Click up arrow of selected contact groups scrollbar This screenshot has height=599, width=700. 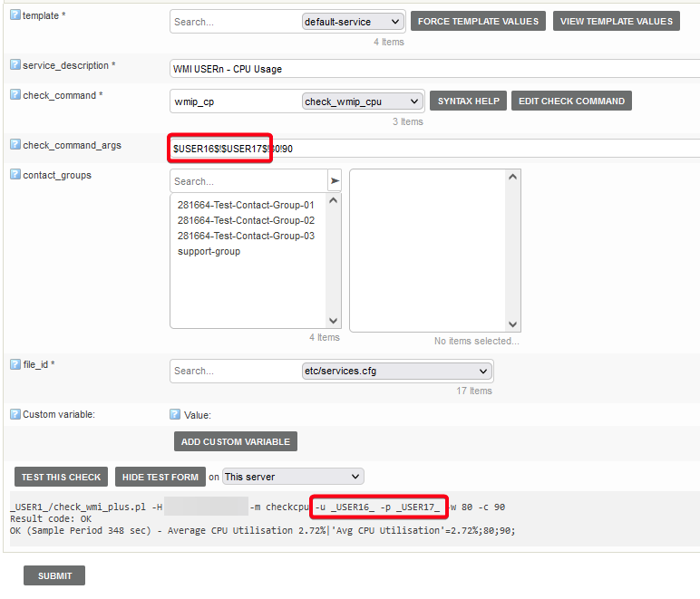click(512, 177)
